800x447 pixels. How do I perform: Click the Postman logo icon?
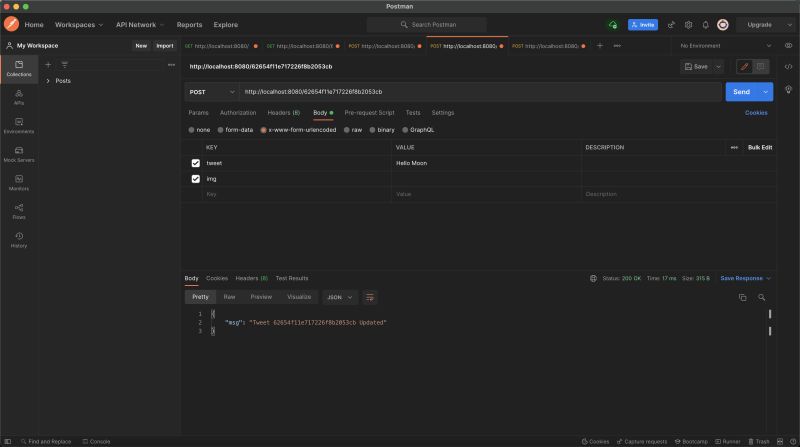coord(11,24)
